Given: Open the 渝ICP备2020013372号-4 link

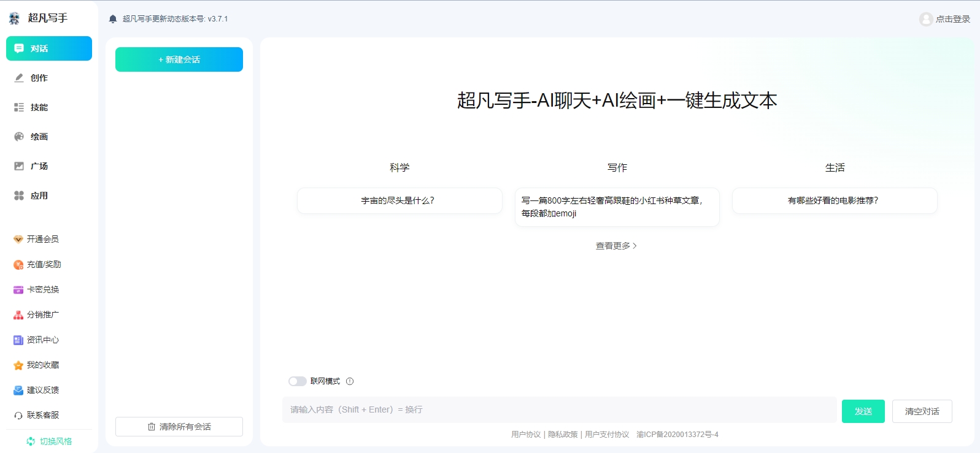Looking at the screenshot, I should tap(677, 435).
